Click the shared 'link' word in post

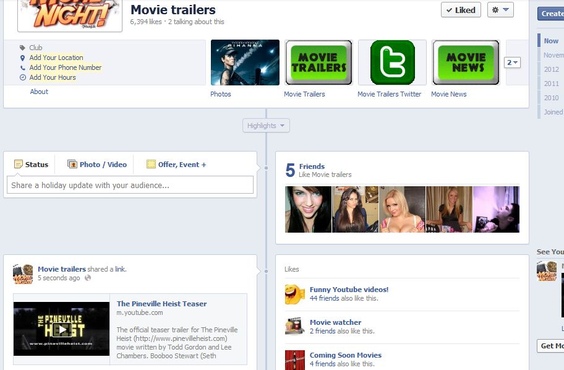click(120, 269)
